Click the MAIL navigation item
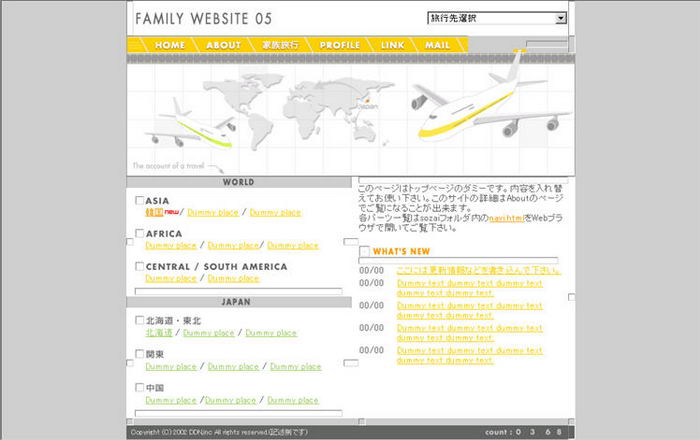The height and width of the screenshot is (440, 700). click(437, 45)
